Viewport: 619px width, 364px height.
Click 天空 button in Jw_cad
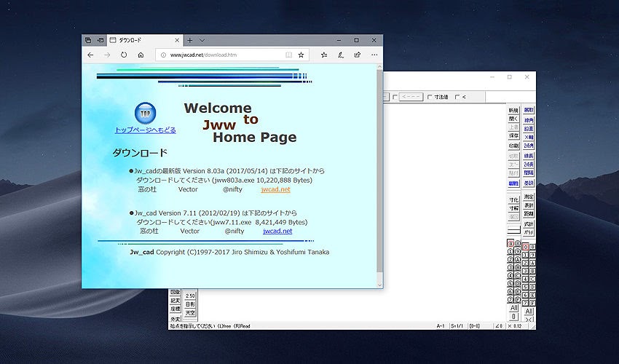[190, 313]
